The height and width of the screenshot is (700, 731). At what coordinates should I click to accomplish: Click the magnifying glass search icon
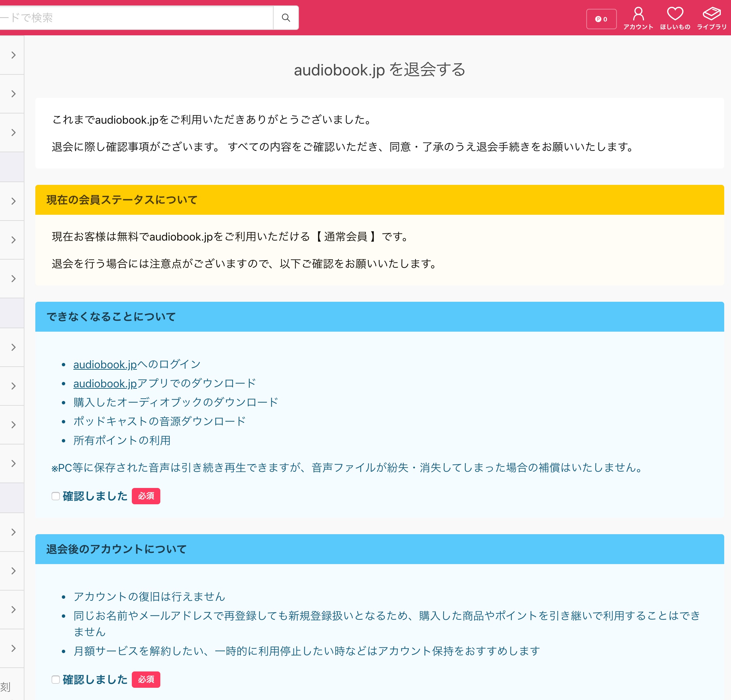286,18
